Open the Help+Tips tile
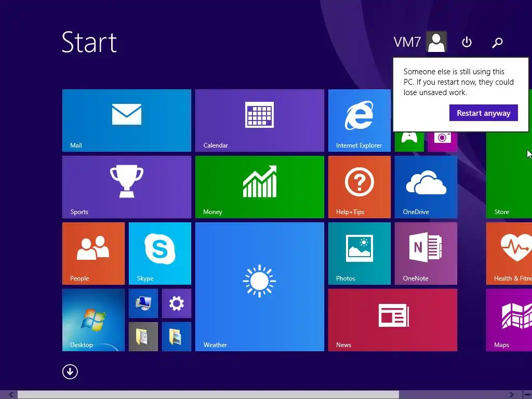The image size is (532, 399). click(x=360, y=187)
